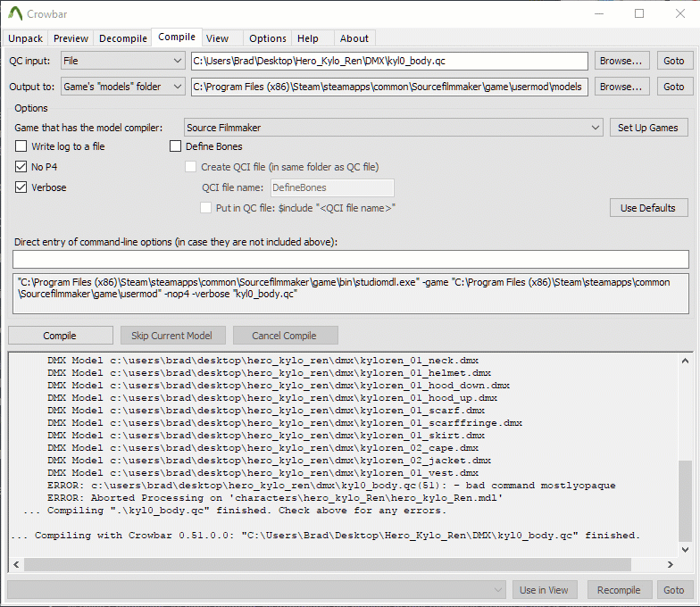The image size is (700, 607).
Task: Maximize the Crowbar window
Action: 639,14
